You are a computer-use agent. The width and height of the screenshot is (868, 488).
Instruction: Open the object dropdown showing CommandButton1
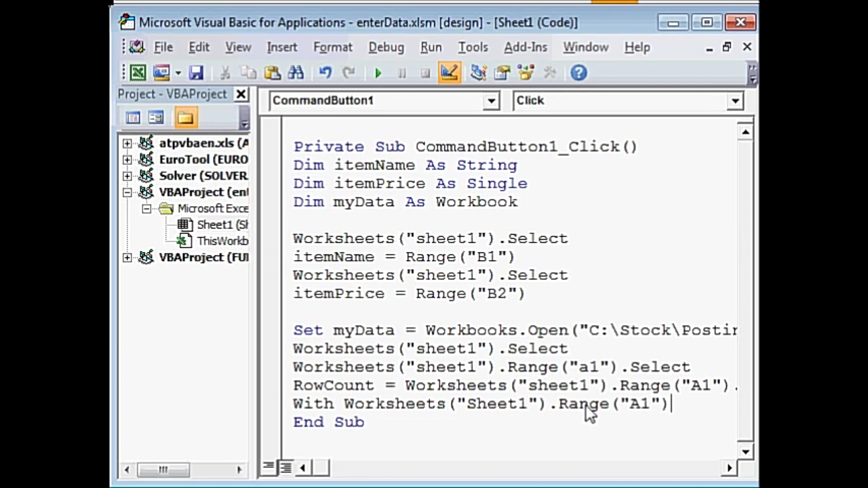pyautogui.click(x=490, y=100)
